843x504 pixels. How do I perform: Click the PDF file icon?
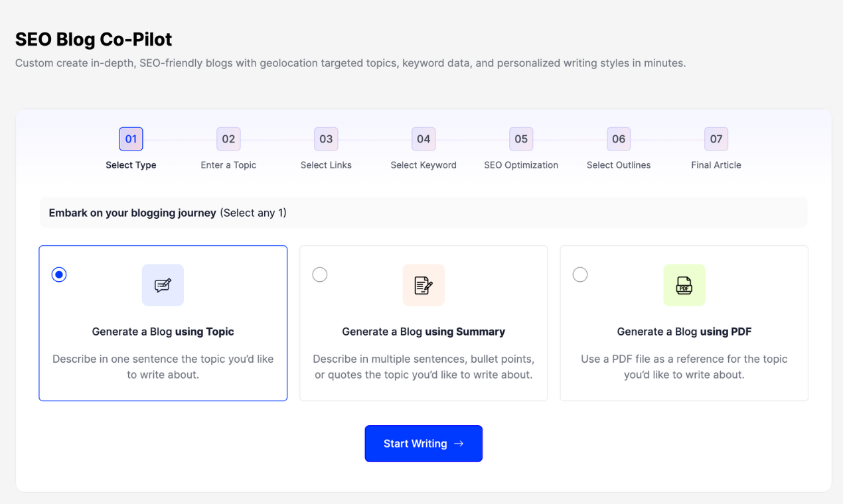[x=684, y=285]
